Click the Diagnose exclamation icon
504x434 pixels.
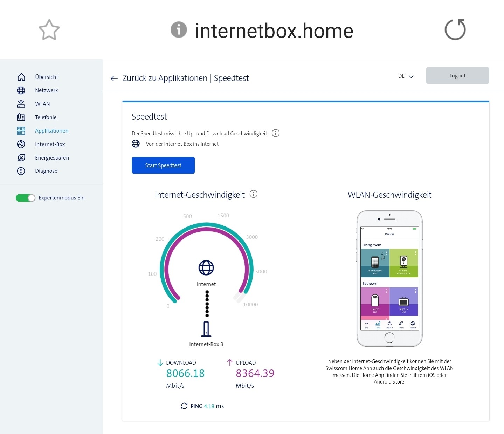point(21,171)
